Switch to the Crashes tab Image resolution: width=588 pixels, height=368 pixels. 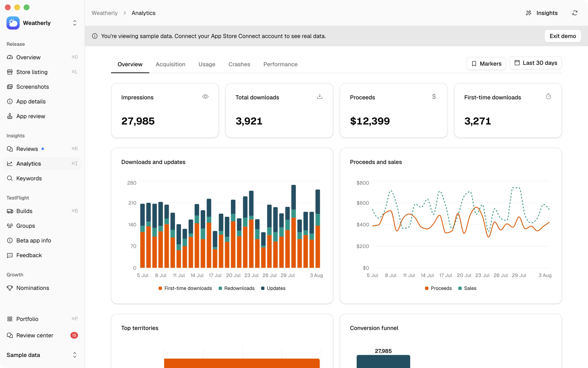coord(239,64)
